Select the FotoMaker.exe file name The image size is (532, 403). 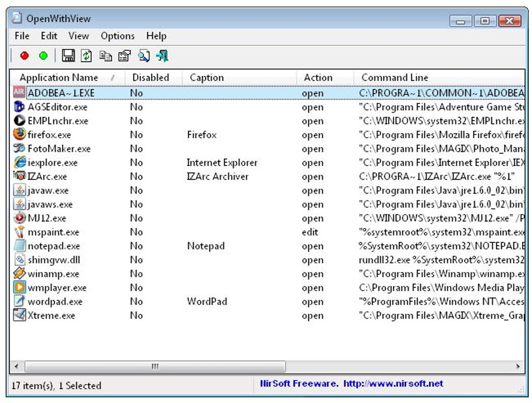click(59, 149)
